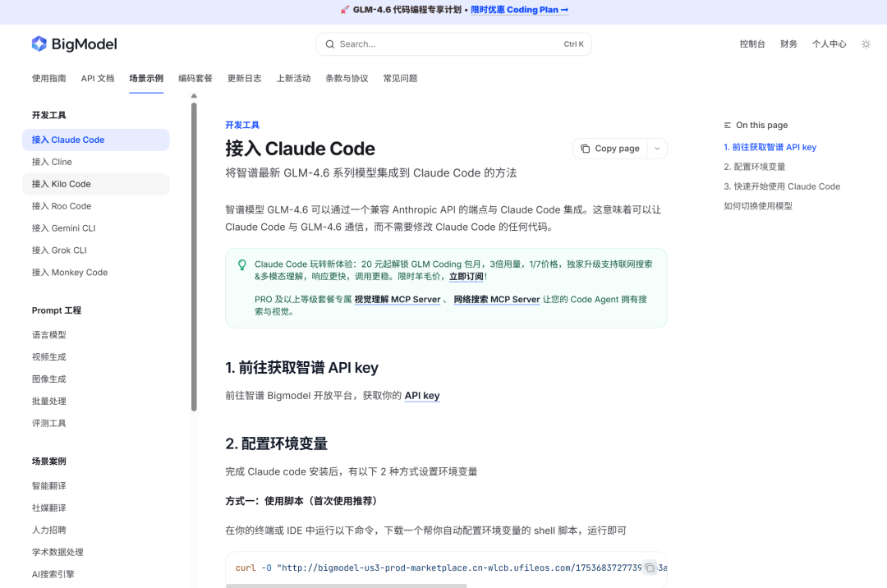Open 接入 Cline sidebar item

pyautogui.click(x=95, y=162)
